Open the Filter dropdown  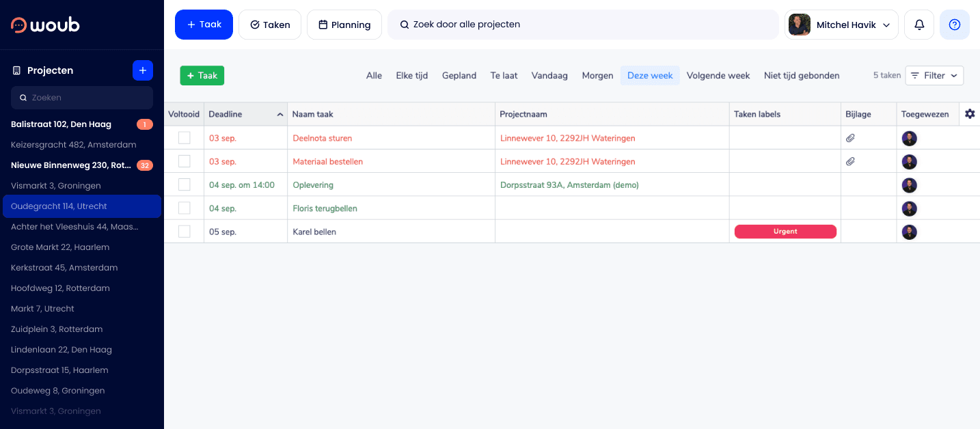click(934, 75)
